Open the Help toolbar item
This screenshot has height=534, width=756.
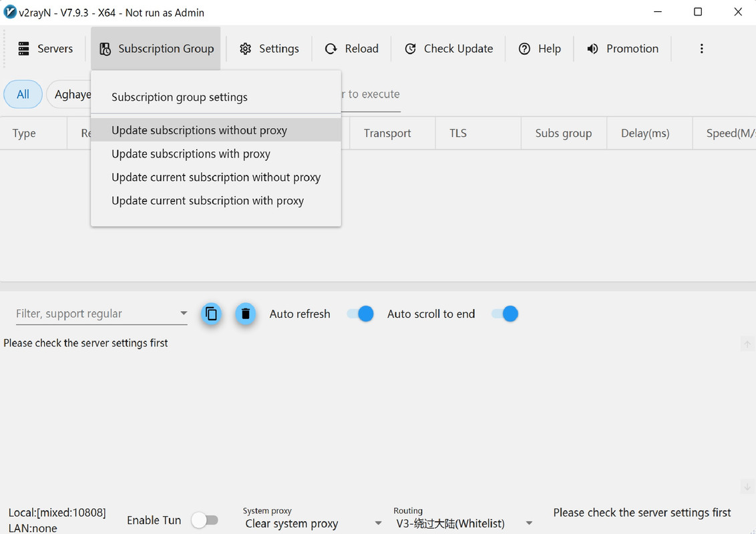(540, 49)
